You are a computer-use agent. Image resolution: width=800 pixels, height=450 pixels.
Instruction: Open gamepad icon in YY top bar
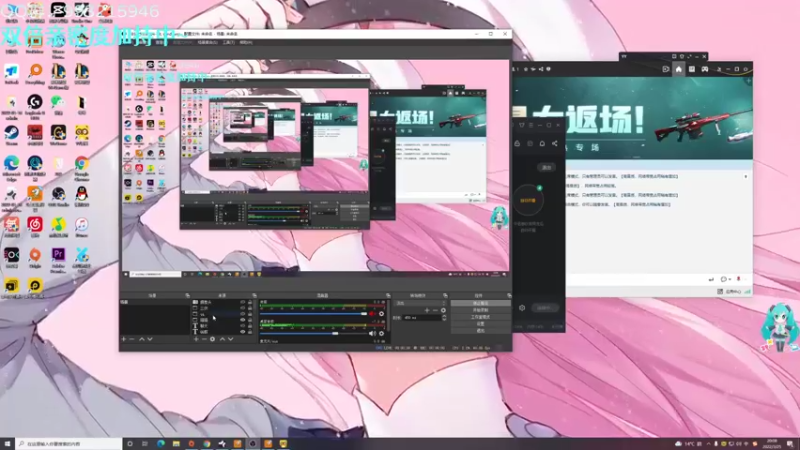[705, 69]
